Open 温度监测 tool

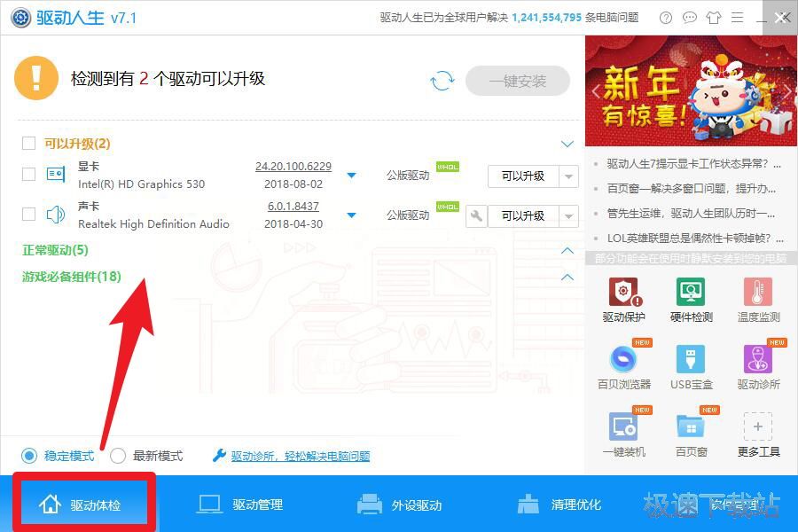758,300
